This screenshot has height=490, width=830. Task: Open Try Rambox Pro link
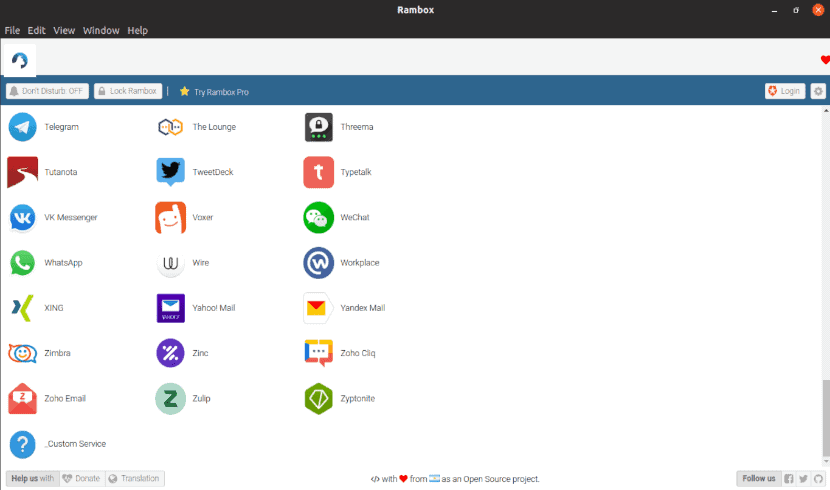(x=214, y=92)
